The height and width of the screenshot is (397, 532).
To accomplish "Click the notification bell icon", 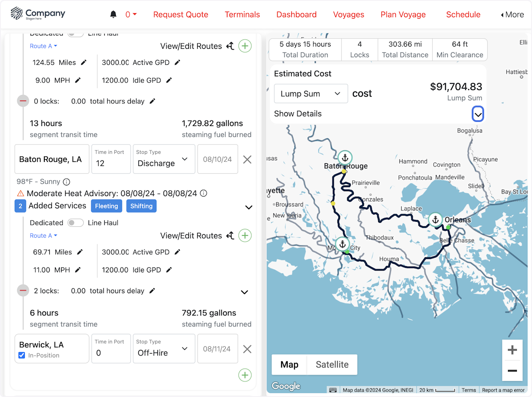I will pos(113,15).
